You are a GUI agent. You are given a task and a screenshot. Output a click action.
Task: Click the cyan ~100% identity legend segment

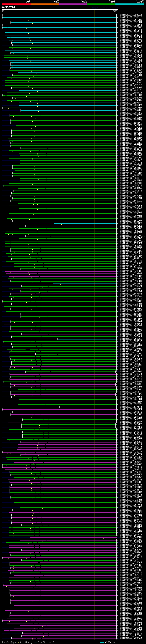tap(130, 4)
